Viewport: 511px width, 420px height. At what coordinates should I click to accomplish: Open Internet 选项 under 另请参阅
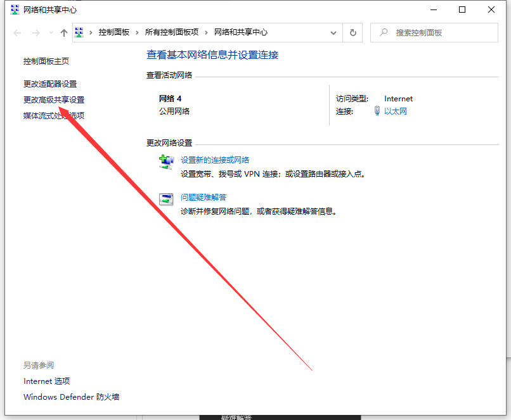(x=47, y=381)
